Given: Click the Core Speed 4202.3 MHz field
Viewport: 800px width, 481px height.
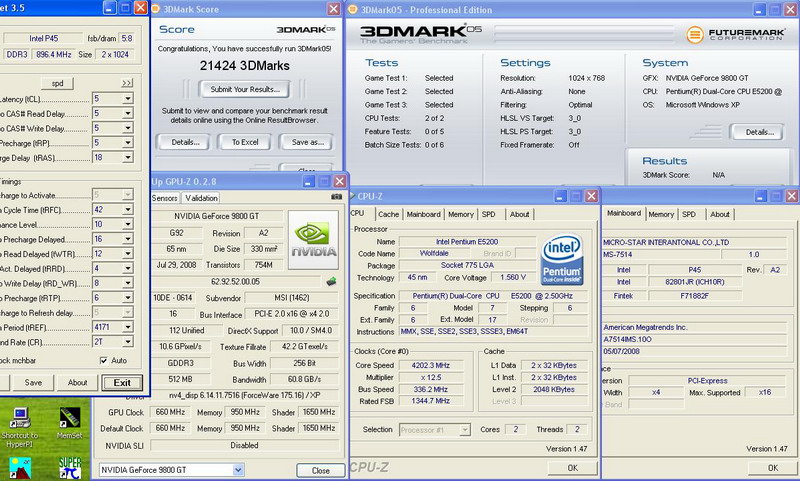Looking at the screenshot, I should (431, 365).
